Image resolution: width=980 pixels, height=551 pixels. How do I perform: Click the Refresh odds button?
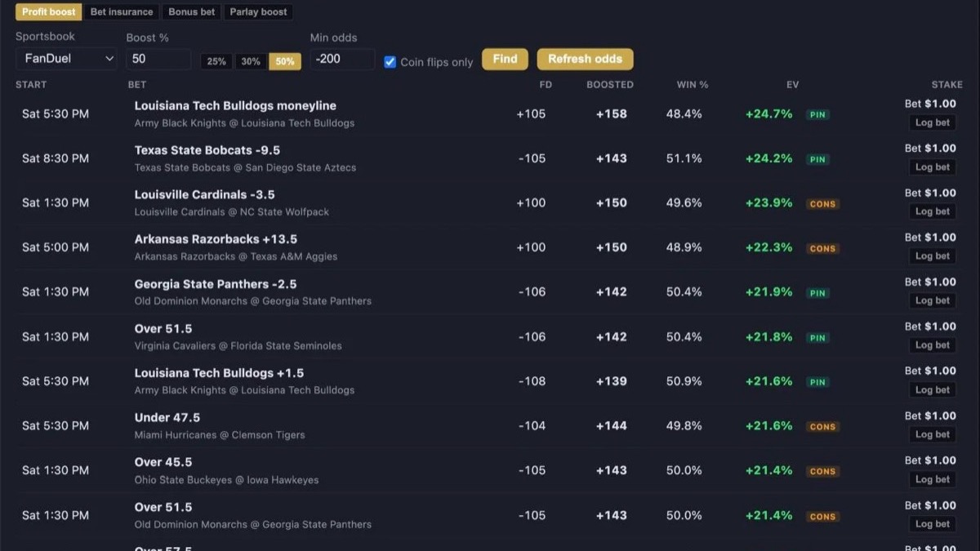pos(585,59)
